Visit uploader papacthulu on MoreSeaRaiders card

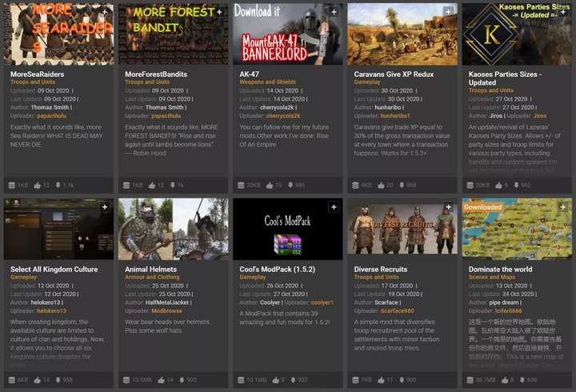[51, 116]
